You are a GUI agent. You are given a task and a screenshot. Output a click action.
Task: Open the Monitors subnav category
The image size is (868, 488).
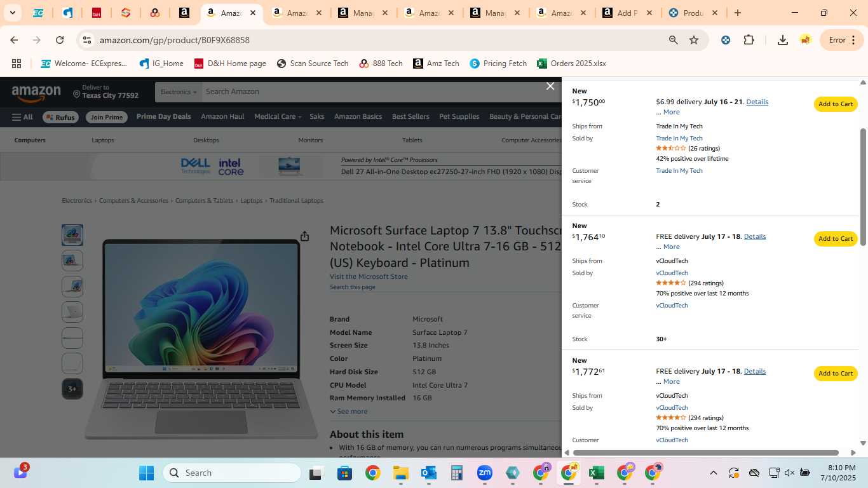point(311,140)
